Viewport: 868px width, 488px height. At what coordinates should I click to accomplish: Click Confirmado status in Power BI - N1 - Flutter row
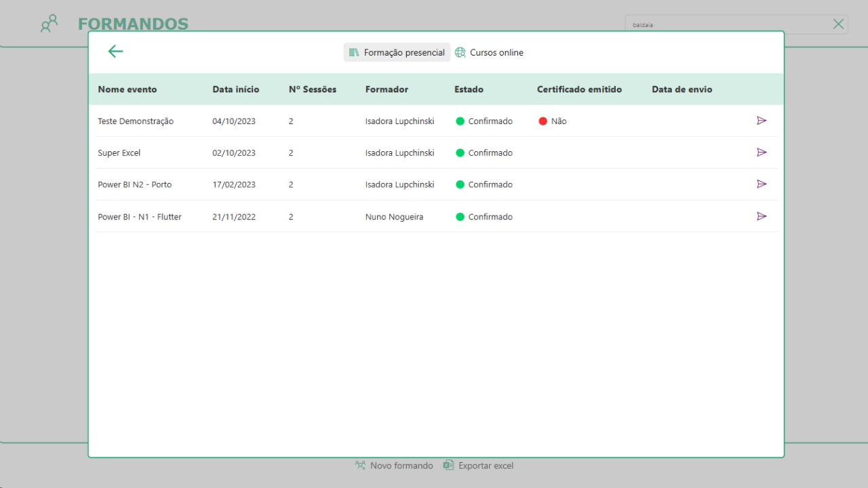click(484, 217)
